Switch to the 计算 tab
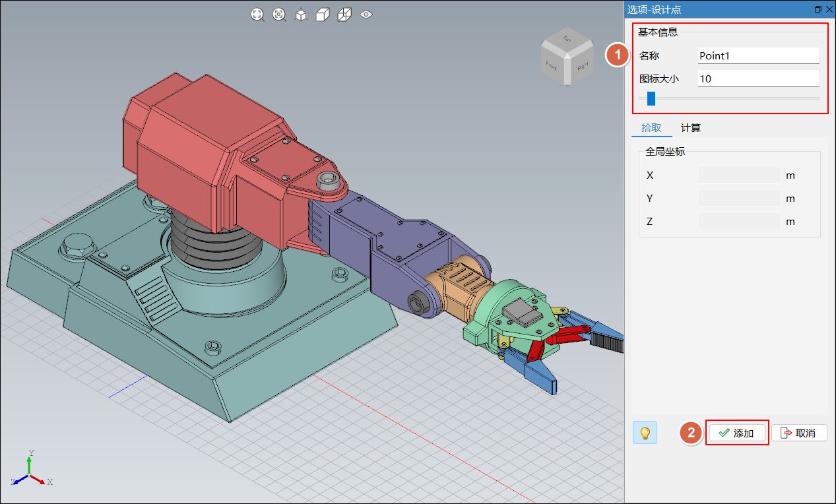This screenshot has width=836, height=504. point(691,128)
